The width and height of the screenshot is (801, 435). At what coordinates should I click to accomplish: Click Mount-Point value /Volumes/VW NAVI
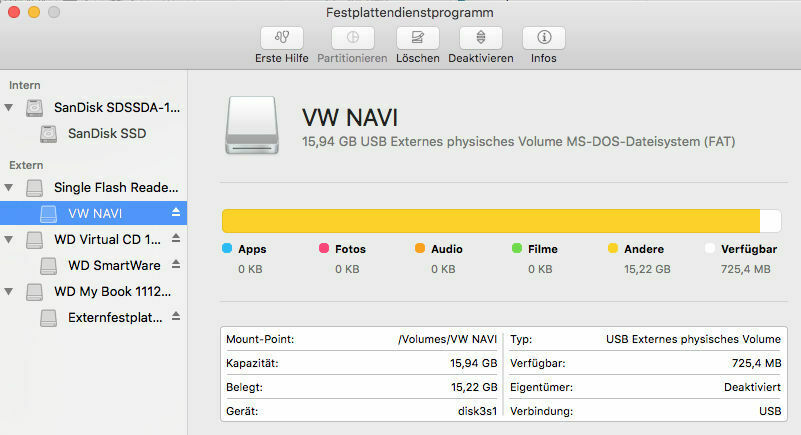click(447, 340)
